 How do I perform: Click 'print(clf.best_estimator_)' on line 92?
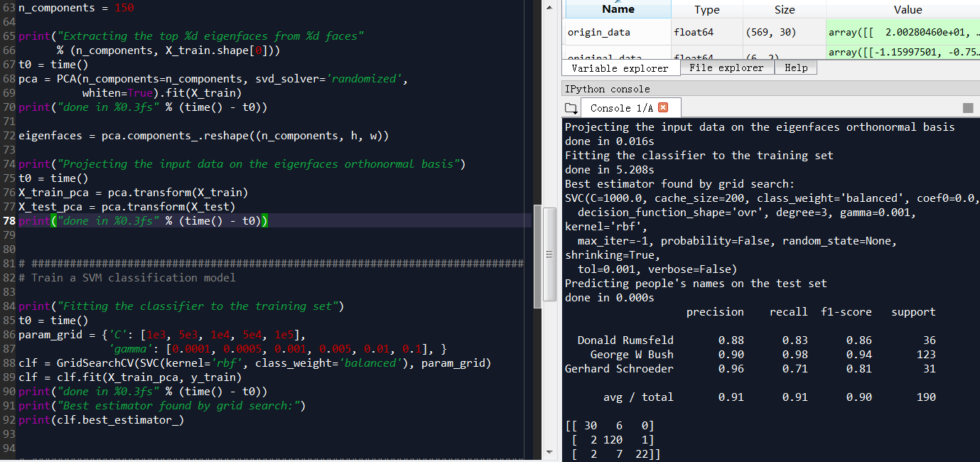tap(102, 420)
